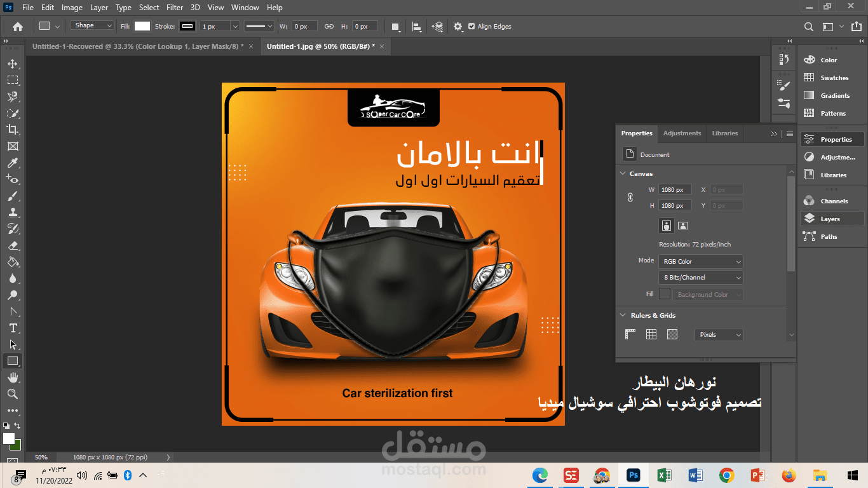Image resolution: width=868 pixels, height=488 pixels.
Task: Collapse the Canvas section
Action: coord(621,173)
